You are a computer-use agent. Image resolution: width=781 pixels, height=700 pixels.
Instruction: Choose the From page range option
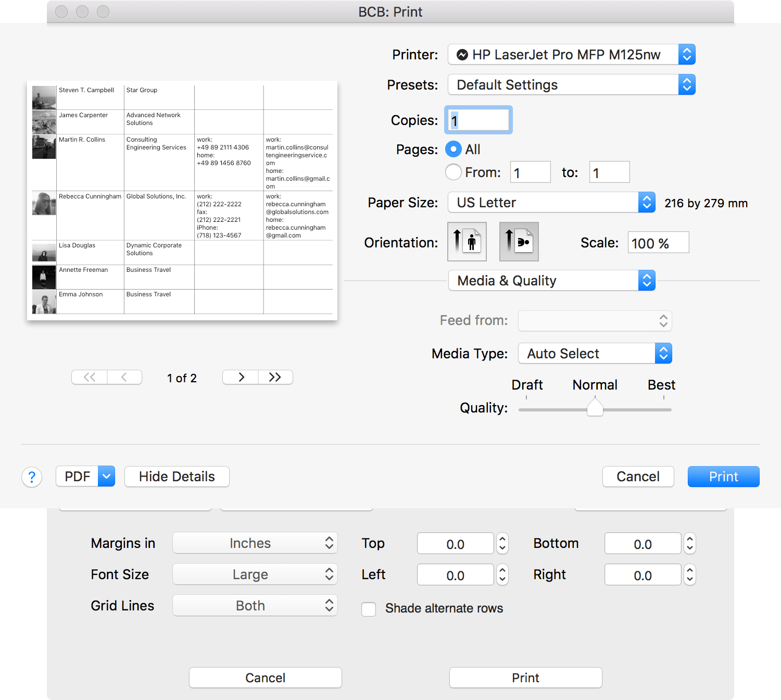click(x=453, y=172)
